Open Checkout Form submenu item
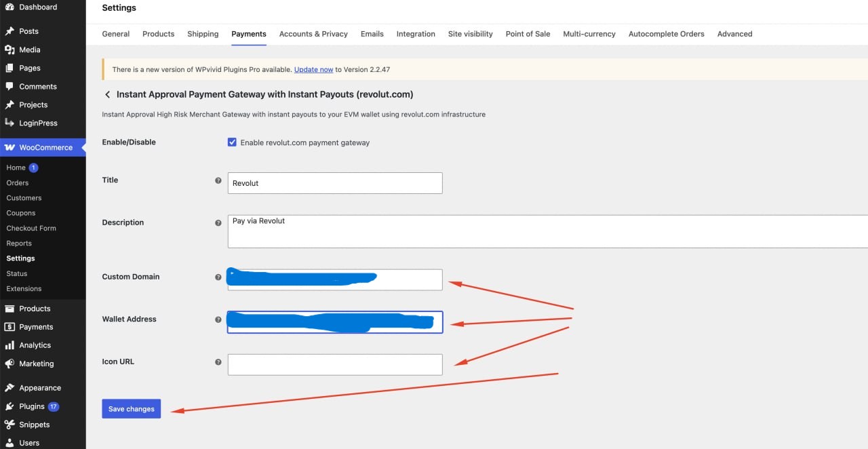 point(31,229)
